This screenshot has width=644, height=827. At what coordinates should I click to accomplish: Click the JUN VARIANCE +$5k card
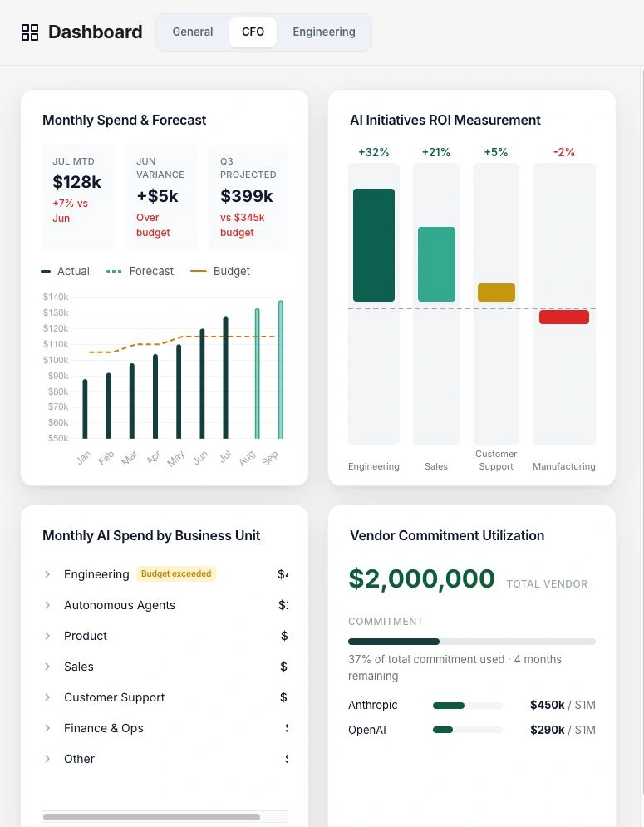coord(161,197)
